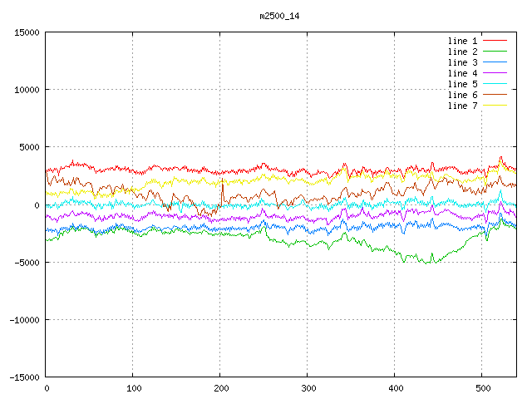The height and width of the screenshot is (399, 532).
Task: Select the 'line 6' legend label
Action: click(x=463, y=95)
